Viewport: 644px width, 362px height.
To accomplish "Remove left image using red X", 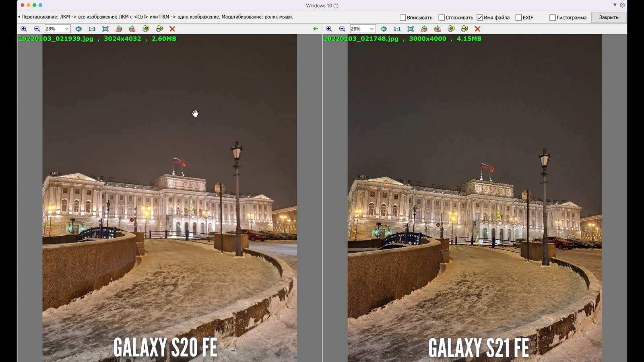I will tap(172, 29).
